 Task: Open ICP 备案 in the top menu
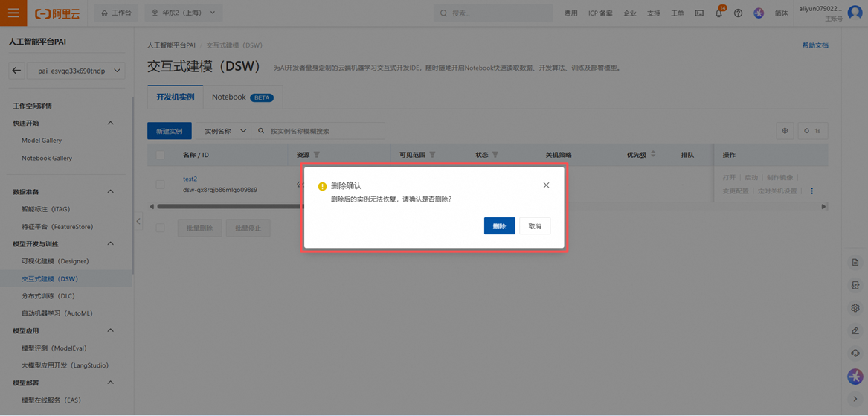600,13
